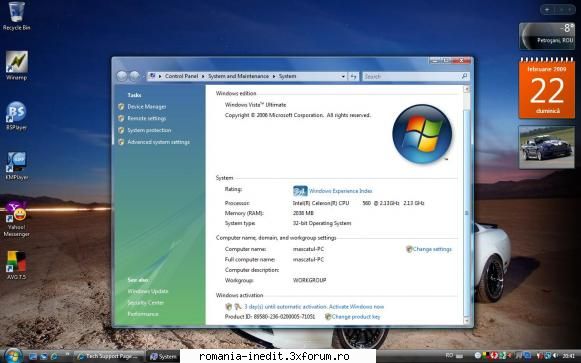Open Remote settings task link

(x=147, y=119)
